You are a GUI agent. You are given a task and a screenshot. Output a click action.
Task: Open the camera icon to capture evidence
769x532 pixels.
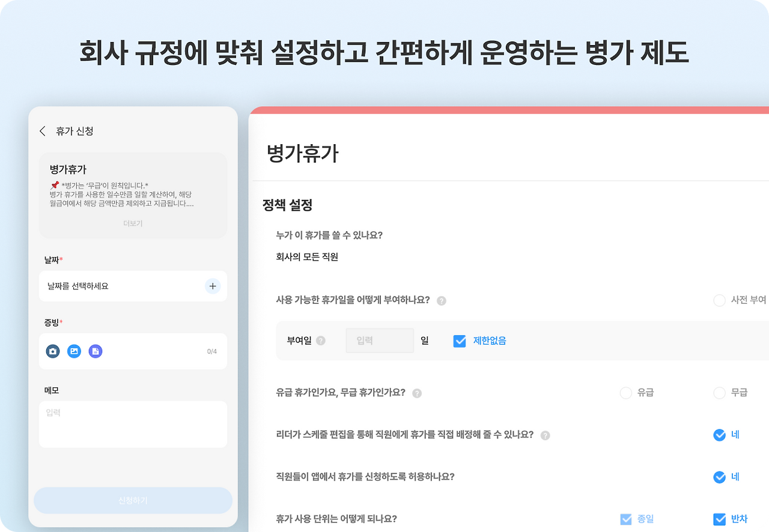pyautogui.click(x=52, y=351)
